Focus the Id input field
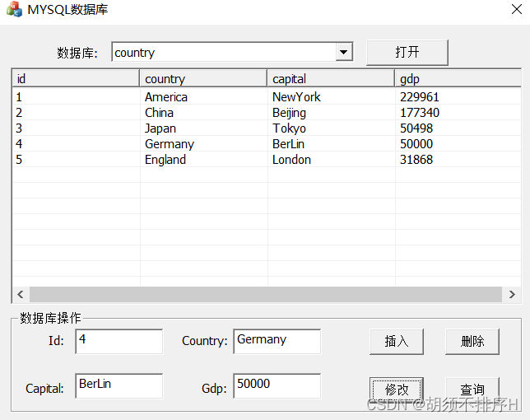 [x=119, y=341]
